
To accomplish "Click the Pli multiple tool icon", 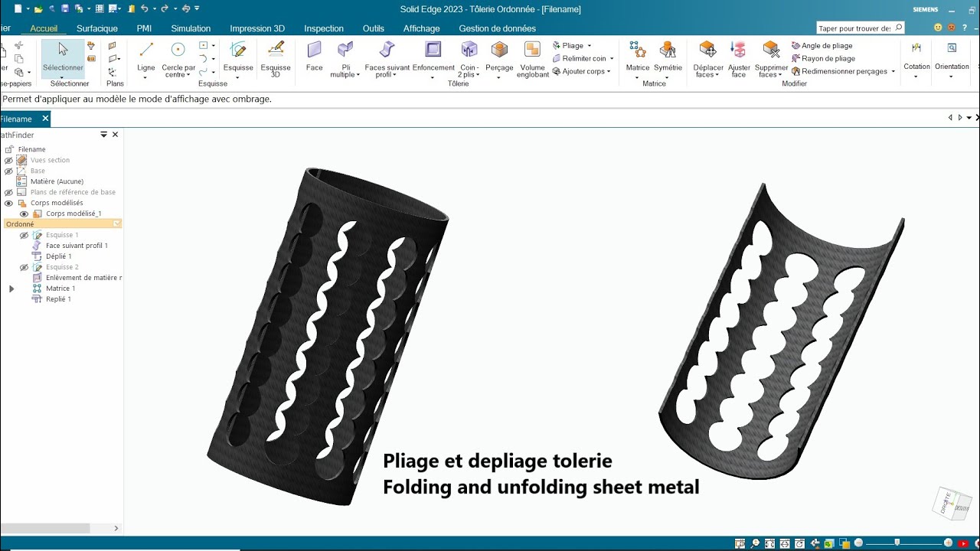I will [345, 51].
